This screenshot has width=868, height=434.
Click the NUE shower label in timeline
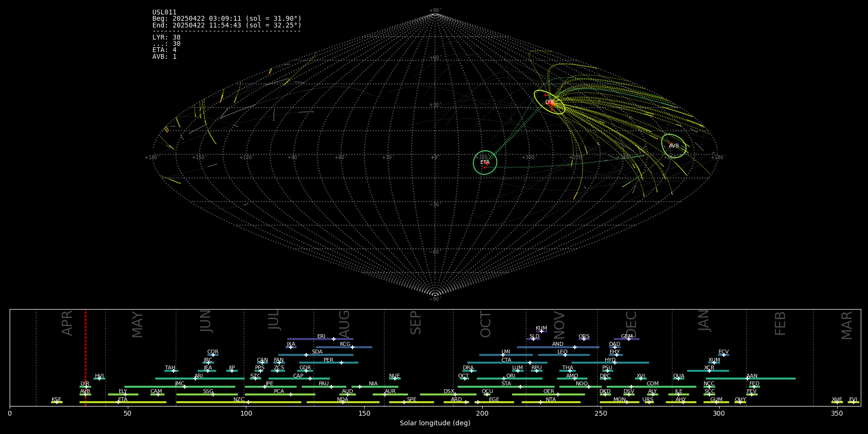[394, 376]
